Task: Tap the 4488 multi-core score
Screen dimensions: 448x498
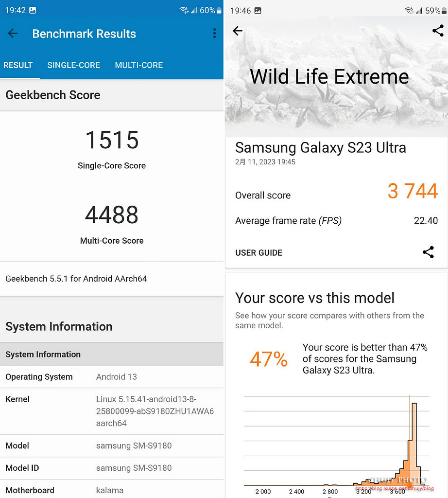Action: pos(112,214)
